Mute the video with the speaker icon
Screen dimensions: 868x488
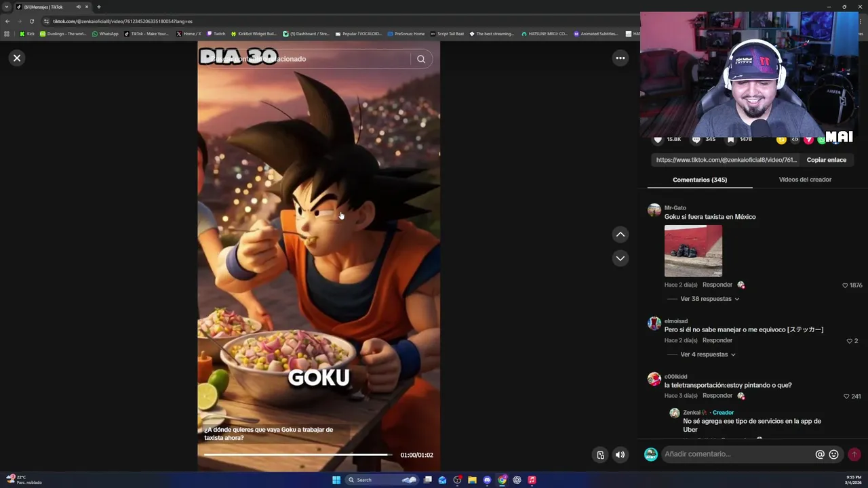click(x=620, y=455)
